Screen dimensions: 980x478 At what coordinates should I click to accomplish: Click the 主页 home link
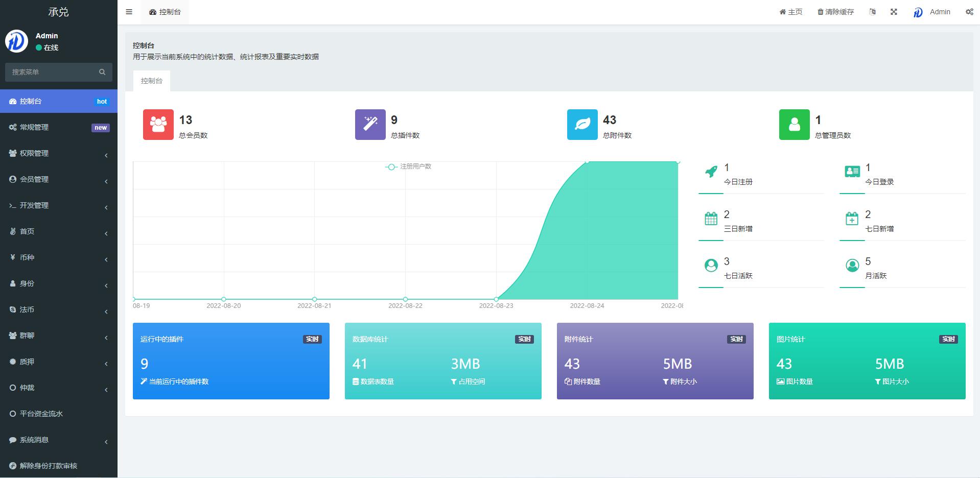pos(790,12)
